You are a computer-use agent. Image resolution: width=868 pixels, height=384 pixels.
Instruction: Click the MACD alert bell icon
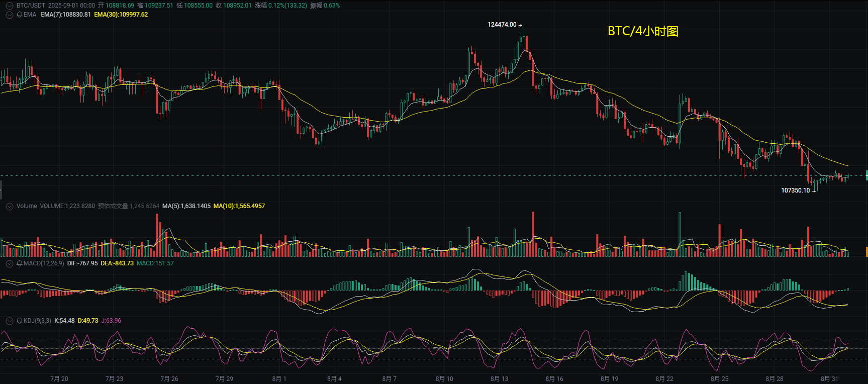20,263
